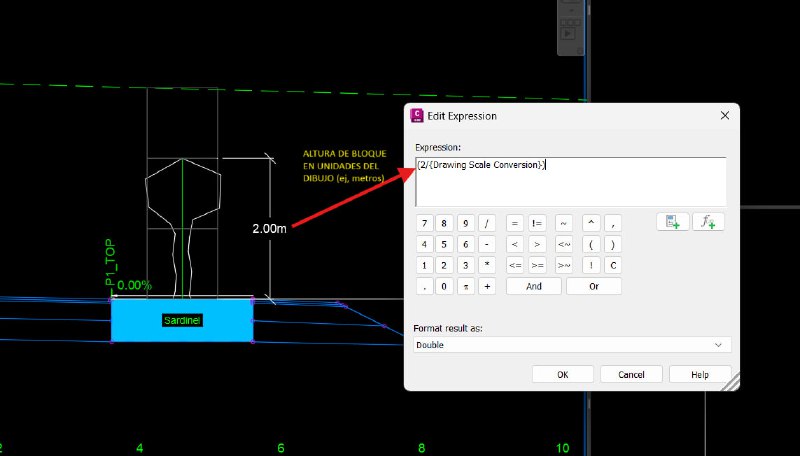The width and height of the screenshot is (800, 456).
Task: Click the grid axis label 10
Action: point(562,448)
